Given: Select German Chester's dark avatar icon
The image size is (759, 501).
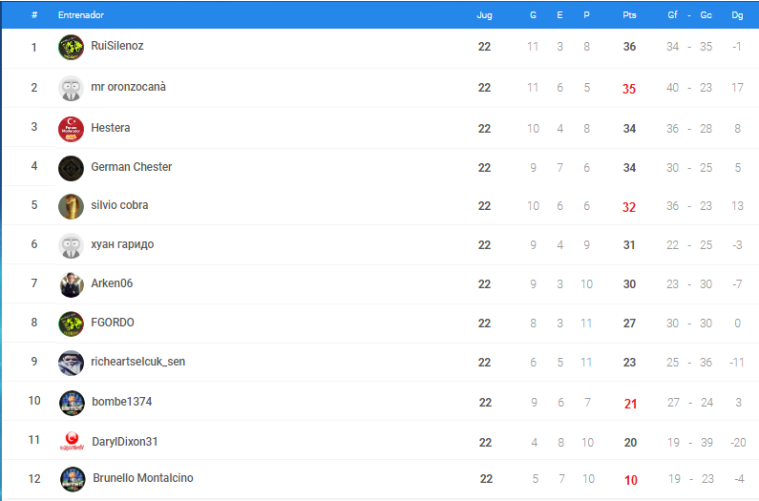Looking at the screenshot, I should pyautogui.click(x=71, y=168).
